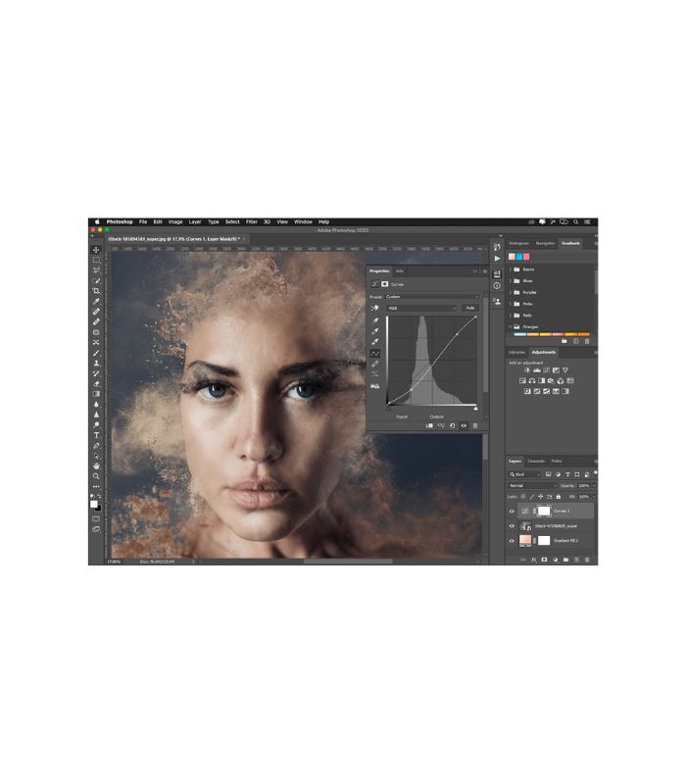Toggle Curves adjustment visibility in Properties
Viewport: 686px width, 784px height.
coord(464,426)
